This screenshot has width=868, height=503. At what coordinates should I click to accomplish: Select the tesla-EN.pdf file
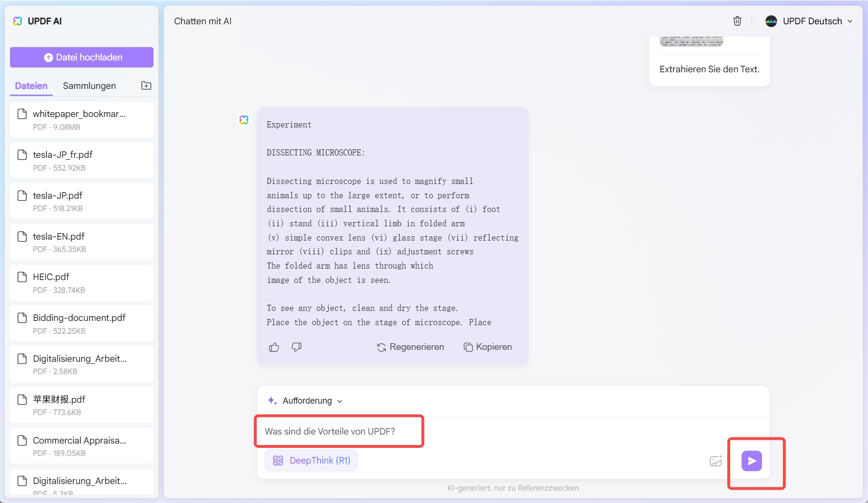coord(81,242)
